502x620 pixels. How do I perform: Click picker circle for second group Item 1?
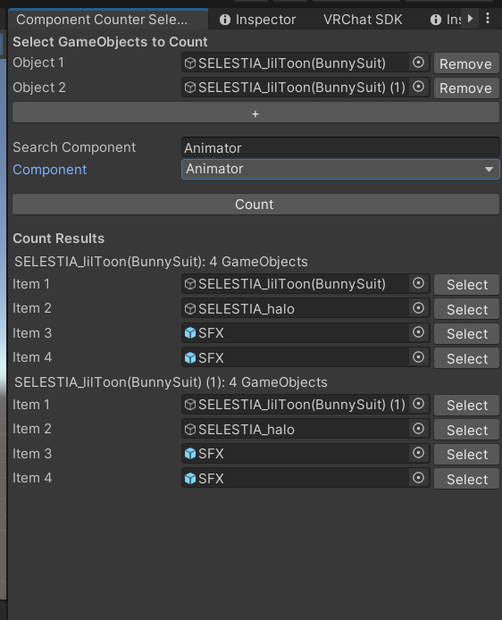tap(418, 404)
